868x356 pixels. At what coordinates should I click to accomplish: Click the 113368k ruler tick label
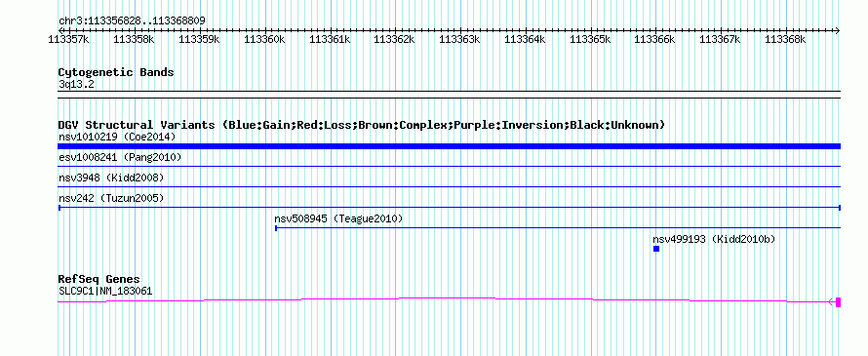[x=785, y=39]
